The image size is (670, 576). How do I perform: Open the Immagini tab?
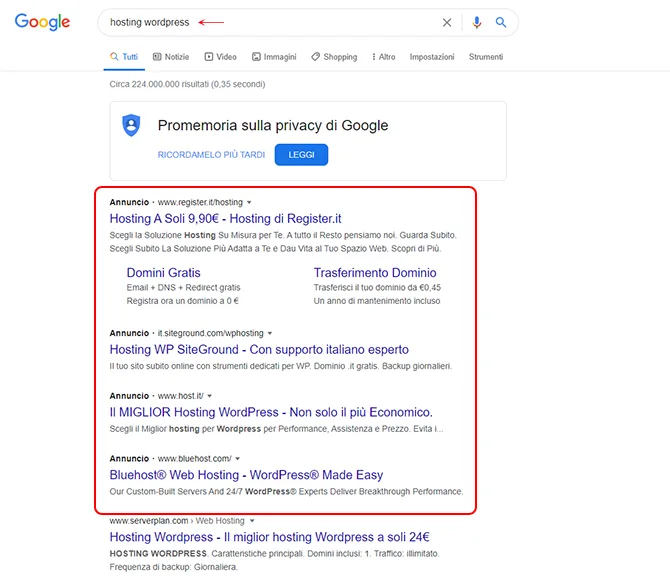coord(274,57)
